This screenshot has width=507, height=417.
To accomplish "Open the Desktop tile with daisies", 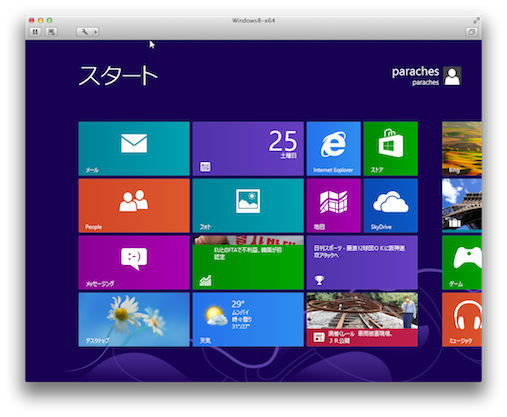I will click(134, 320).
